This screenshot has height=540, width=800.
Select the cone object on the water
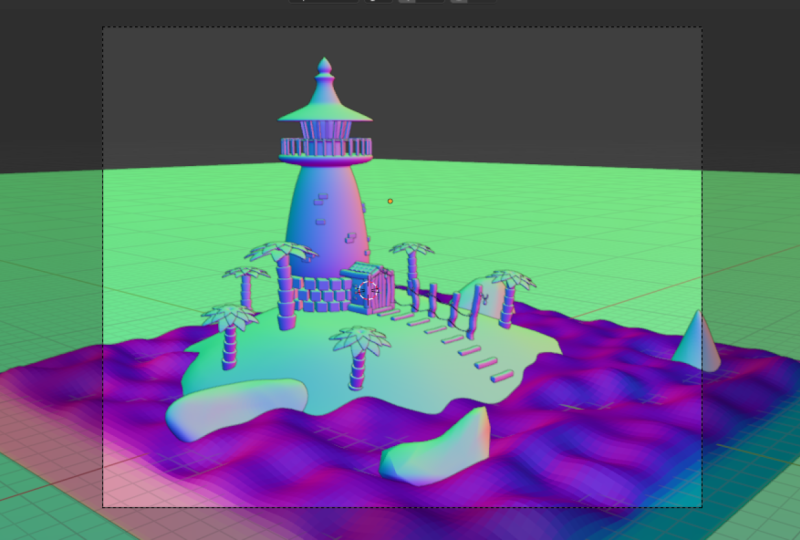click(x=697, y=341)
